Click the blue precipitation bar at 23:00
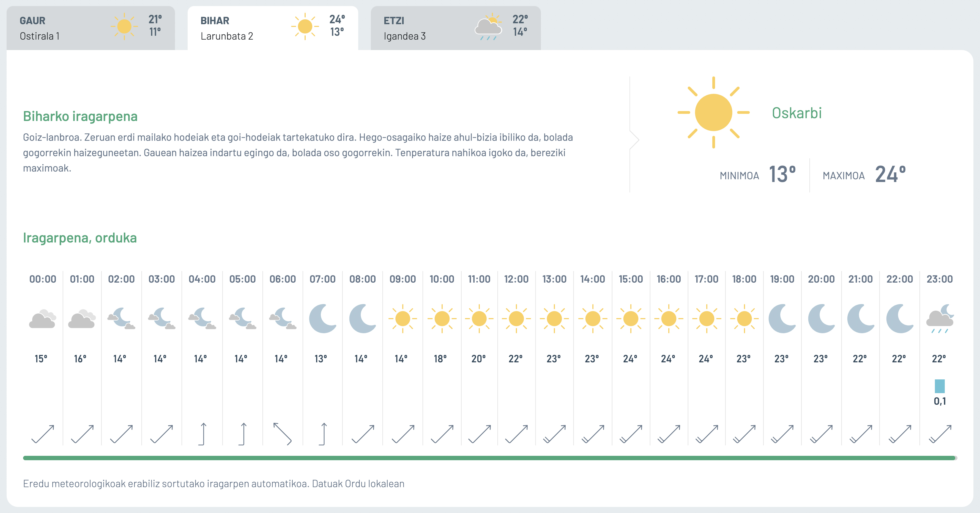 (939, 386)
